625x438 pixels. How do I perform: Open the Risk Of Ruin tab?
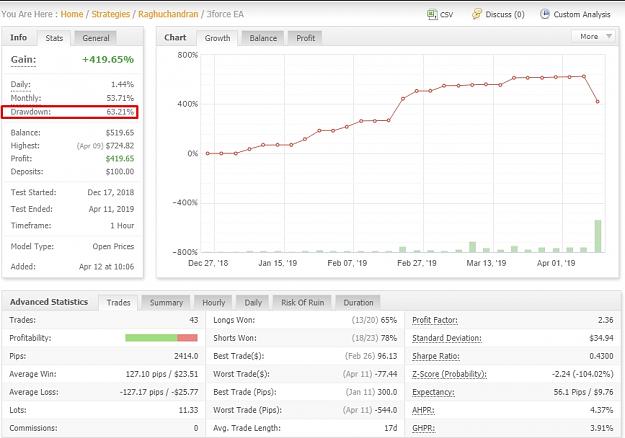303,302
